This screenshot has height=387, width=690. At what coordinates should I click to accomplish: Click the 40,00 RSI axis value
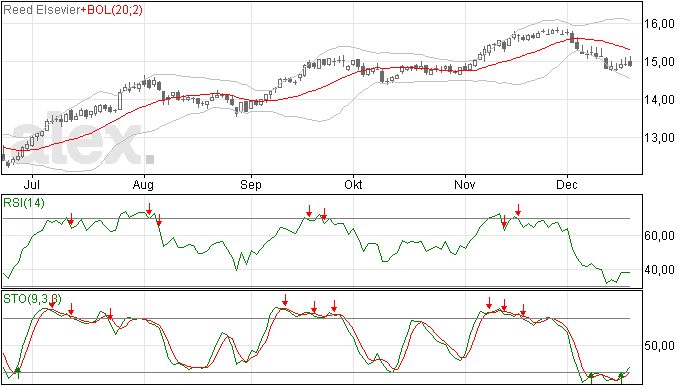(659, 270)
